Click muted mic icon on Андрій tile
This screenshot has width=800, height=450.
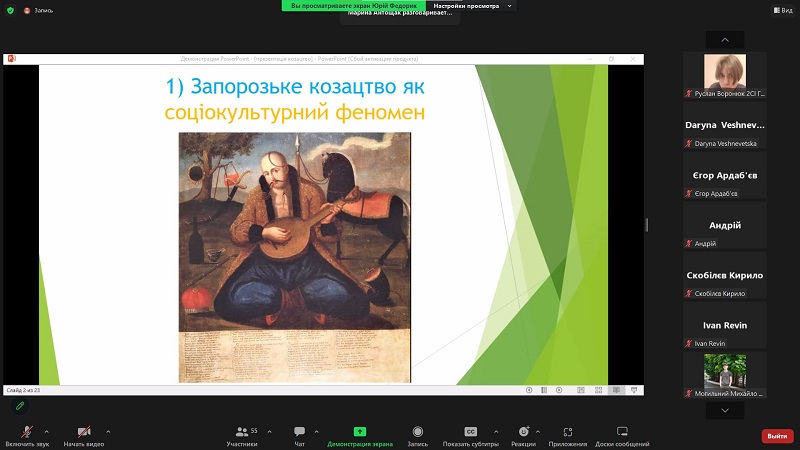(689, 243)
